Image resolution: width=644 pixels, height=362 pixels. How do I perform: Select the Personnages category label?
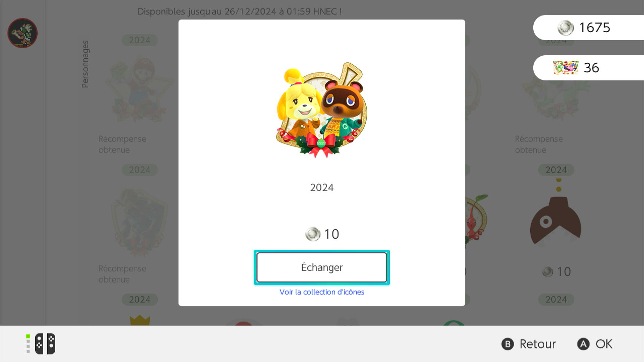tap(85, 64)
